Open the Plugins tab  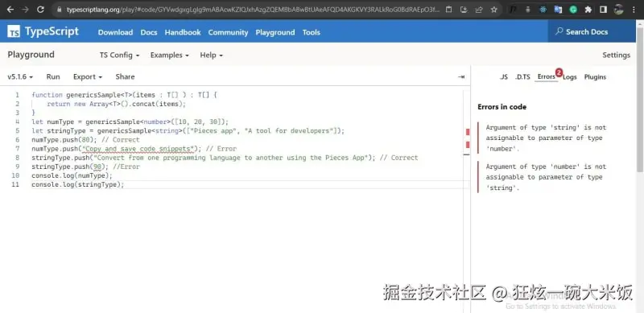(x=595, y=76)
